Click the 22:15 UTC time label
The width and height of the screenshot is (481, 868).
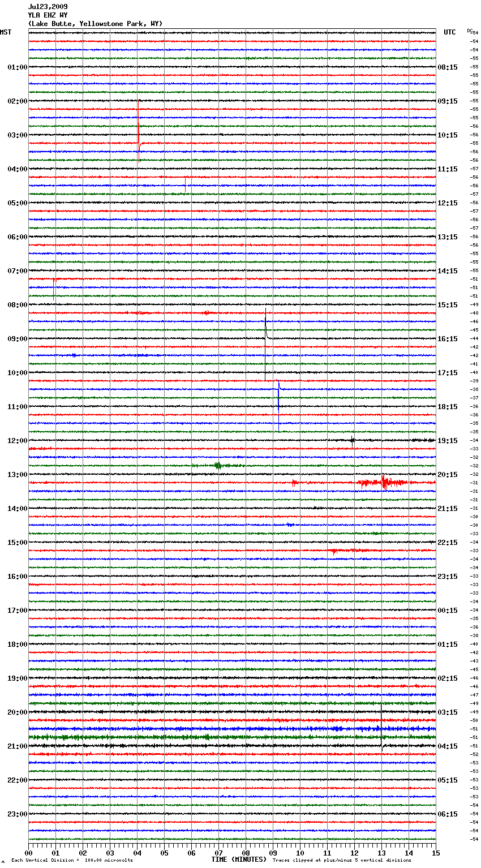448,543
